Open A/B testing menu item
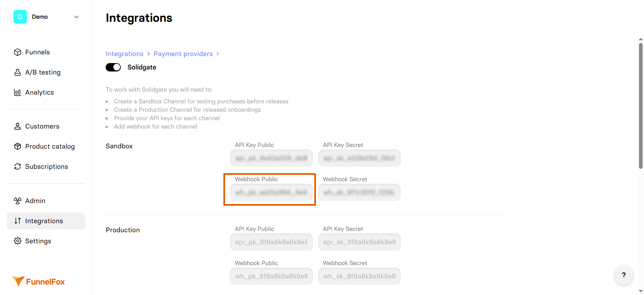This screenshot has height=295, width=644. [x=46, y=72]
